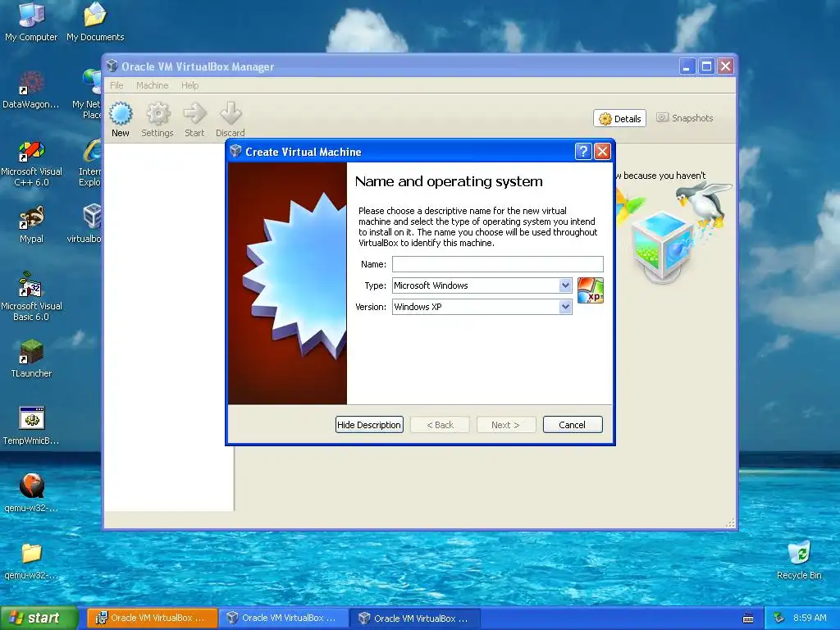The image size is (840, 630).
Task: Click the Next button in wizard
Action: [x=505, y=425]
